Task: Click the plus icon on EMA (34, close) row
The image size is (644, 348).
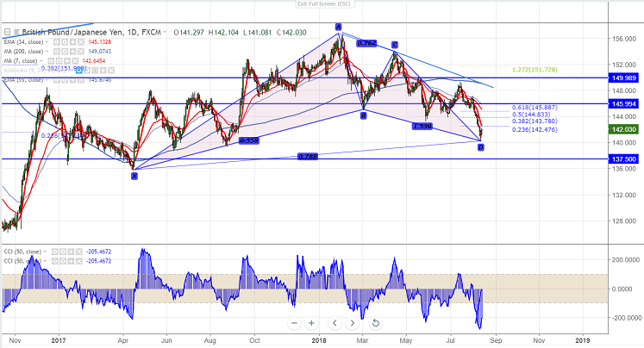Action: point(72,42)
